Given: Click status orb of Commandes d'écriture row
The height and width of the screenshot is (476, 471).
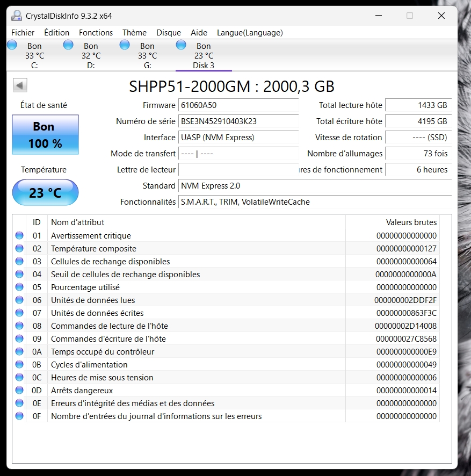Looking at the screenshot, I should click(19, 338).
